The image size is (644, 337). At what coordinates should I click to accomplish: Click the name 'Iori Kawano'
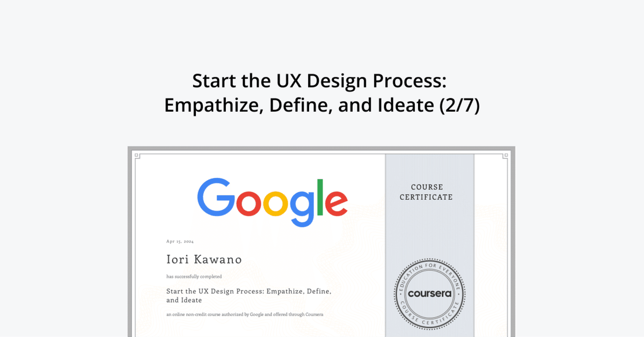pyautogui.click(x=204, y=260)
